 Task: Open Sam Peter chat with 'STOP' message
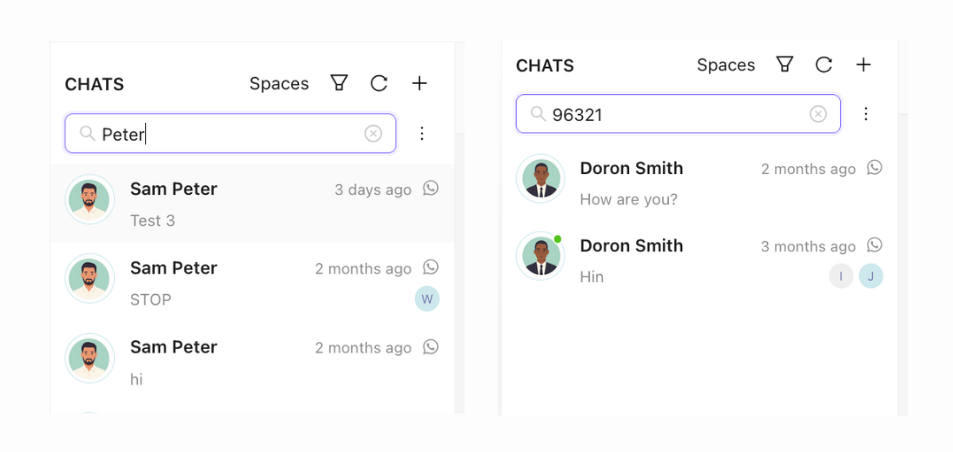click(252, 283)
